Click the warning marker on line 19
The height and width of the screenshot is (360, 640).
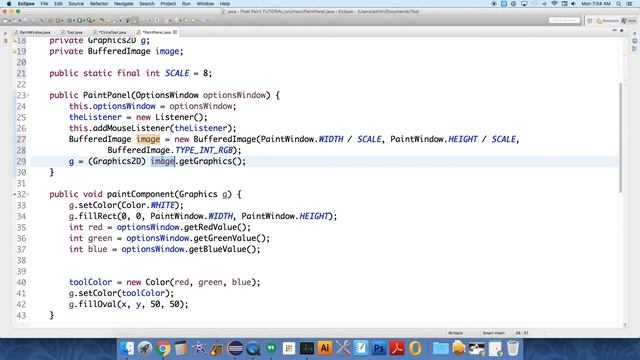click(14, 51)
